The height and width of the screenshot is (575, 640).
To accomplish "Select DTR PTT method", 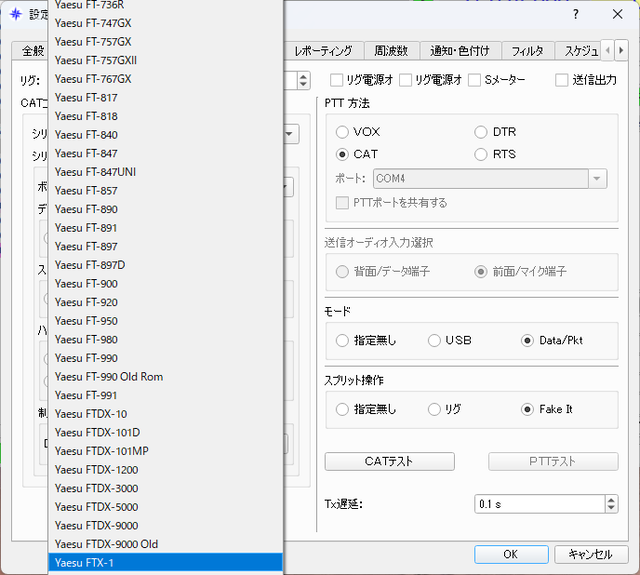I will [481, 132].
